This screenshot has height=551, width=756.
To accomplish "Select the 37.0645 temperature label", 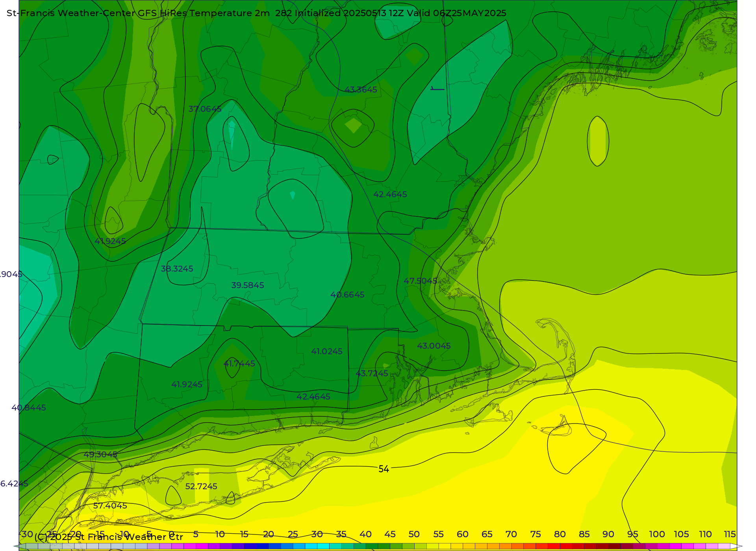I will click(205, 109).
